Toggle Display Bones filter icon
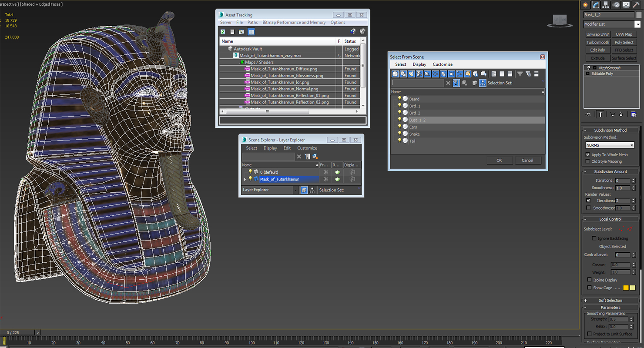The image size is (644, 348). 460,74
